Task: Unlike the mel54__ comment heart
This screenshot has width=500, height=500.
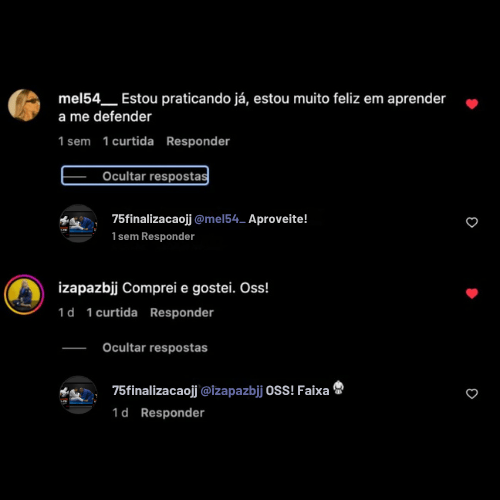Action: tap(472, 104)
